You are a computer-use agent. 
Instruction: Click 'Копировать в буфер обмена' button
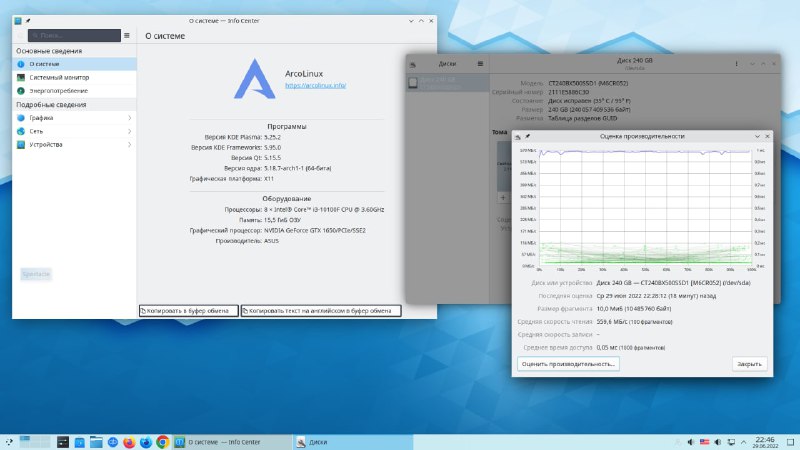[188, 311]
